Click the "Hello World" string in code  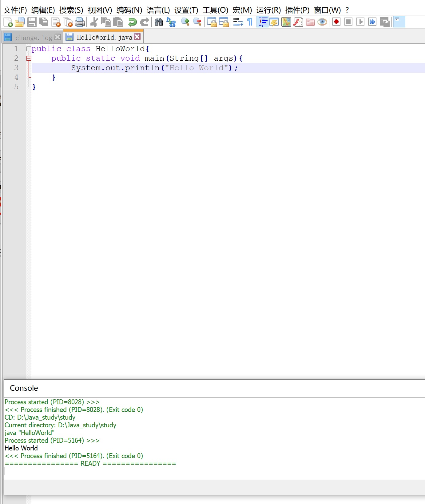[196, 68]
